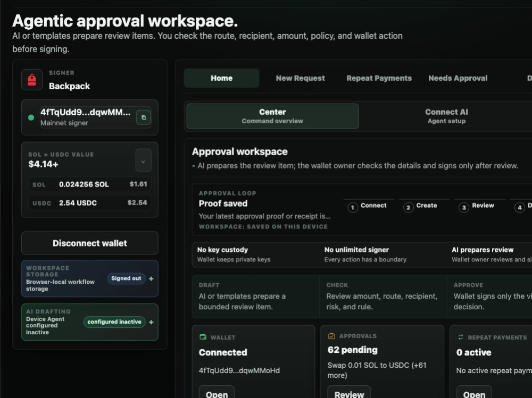Select Connect AI Agent setup sub-tab
This screenshot has height=398, width=532.
point(446,116)
